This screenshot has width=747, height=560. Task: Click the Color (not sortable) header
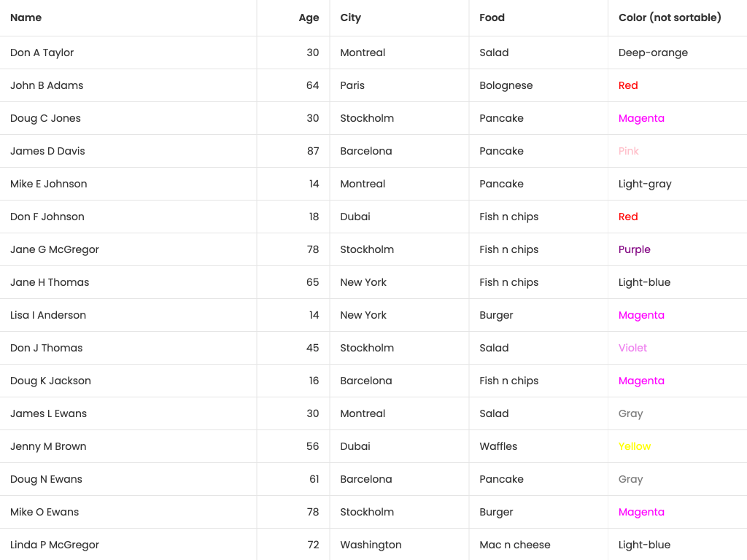point(669,17)
